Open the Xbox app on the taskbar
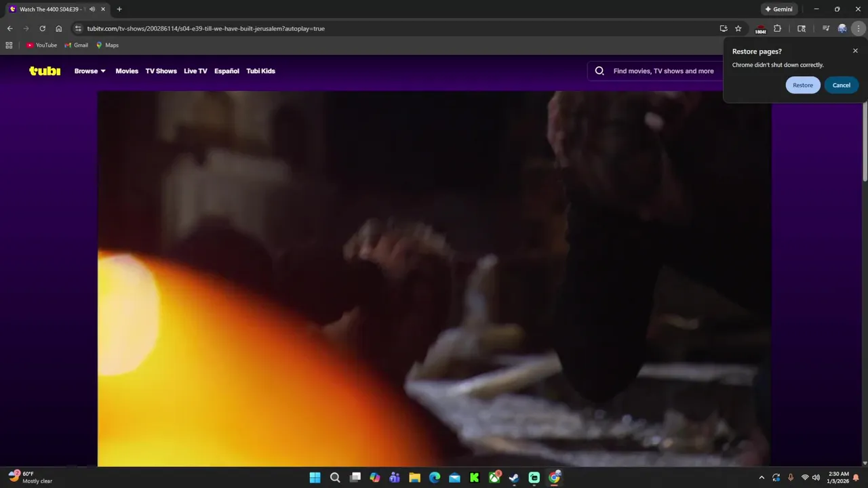Screen dimensions: 868x488 [x=495, y=477]
